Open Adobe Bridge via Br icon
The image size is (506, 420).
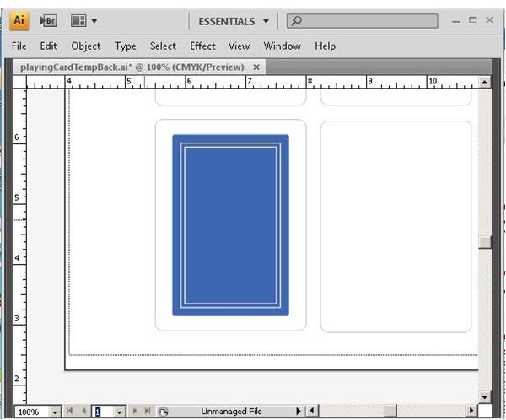pos(48,21)
